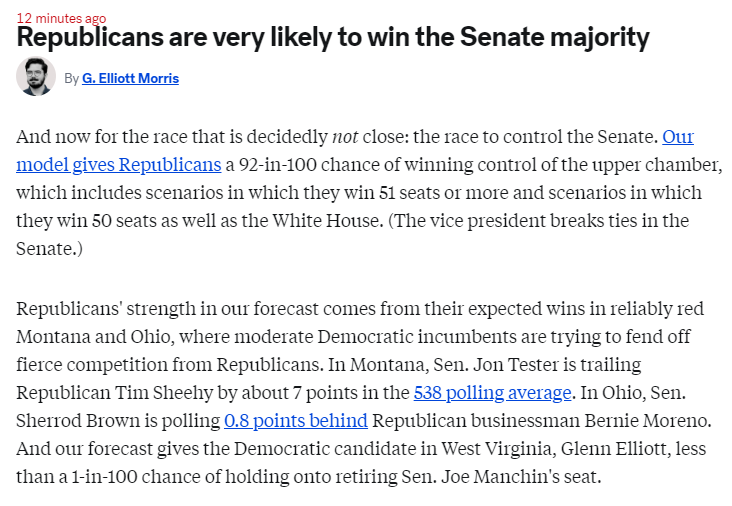Viewport: 732px width, 506px height.
Task: Click the "By" label beside author name
Action: point(71,78)
